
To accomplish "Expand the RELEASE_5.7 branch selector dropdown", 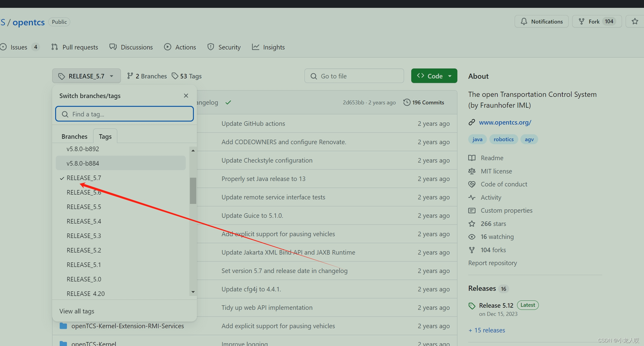I will [x=86, y=76].
